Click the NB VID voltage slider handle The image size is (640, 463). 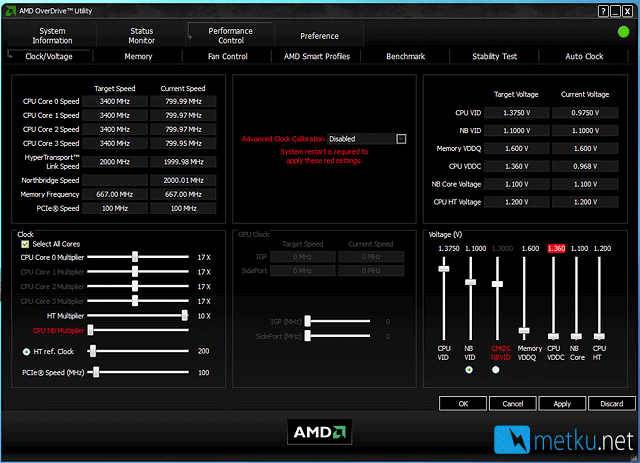471,282
